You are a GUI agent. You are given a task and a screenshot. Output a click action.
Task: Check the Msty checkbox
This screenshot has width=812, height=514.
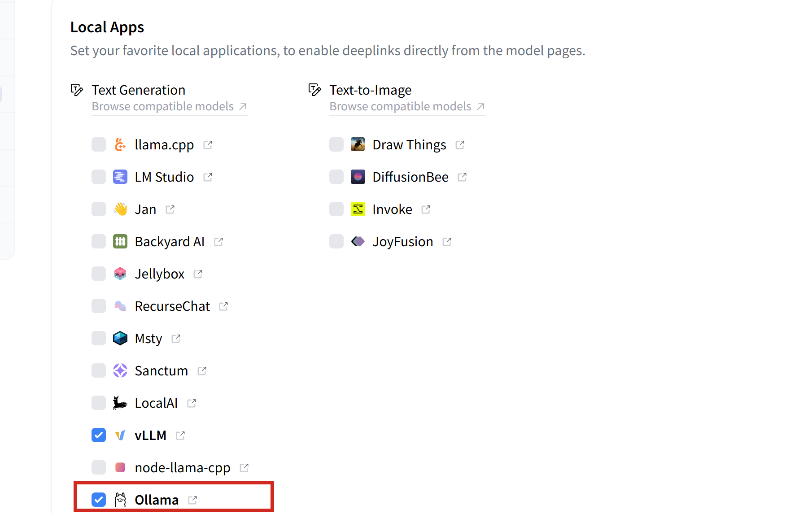pyautogui.click(x=99, y=339)
